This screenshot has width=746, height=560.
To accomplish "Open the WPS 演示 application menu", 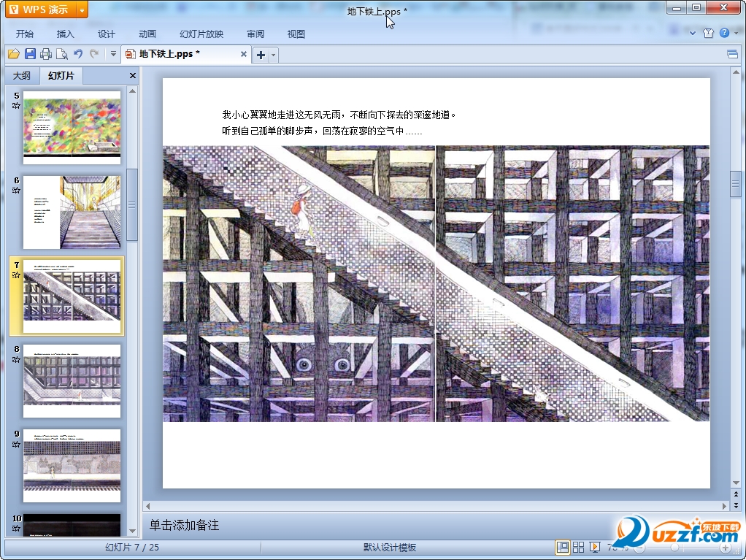I will 41,9.
